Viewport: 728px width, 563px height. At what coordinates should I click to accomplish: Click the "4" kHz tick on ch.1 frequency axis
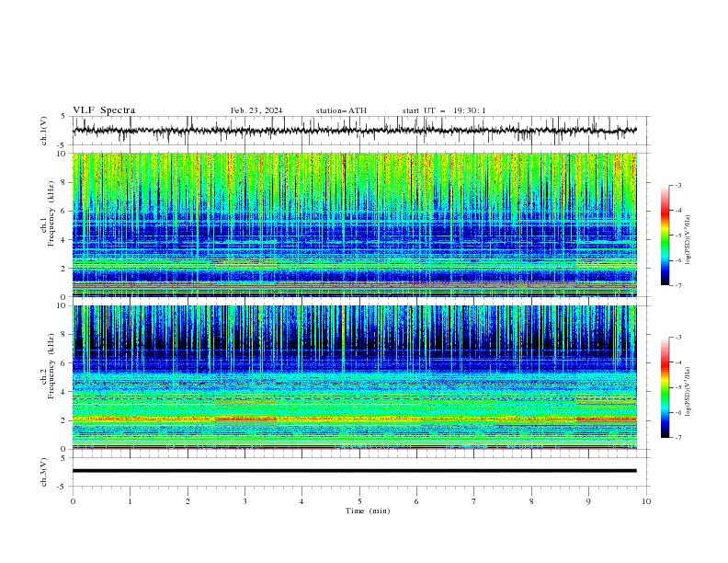click(x=64, y=240)
